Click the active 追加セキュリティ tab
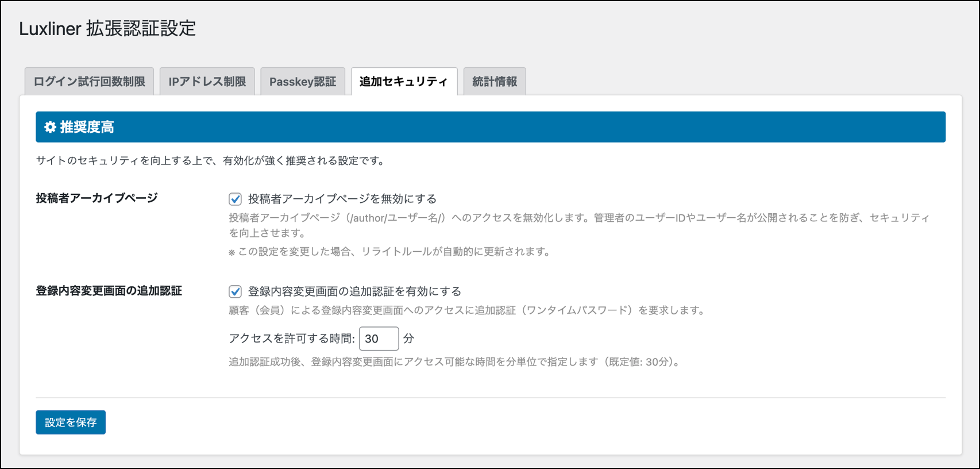Viewport: 980px width, 469px height. tap(403, 82)
